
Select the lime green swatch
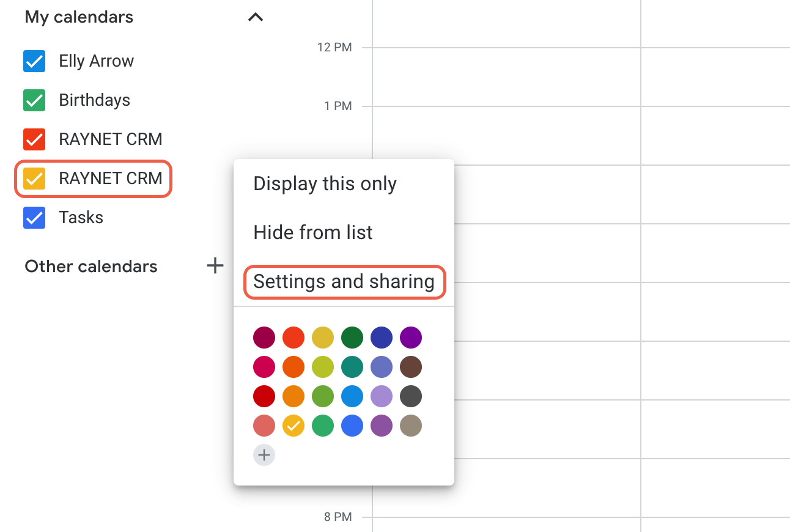323,367
